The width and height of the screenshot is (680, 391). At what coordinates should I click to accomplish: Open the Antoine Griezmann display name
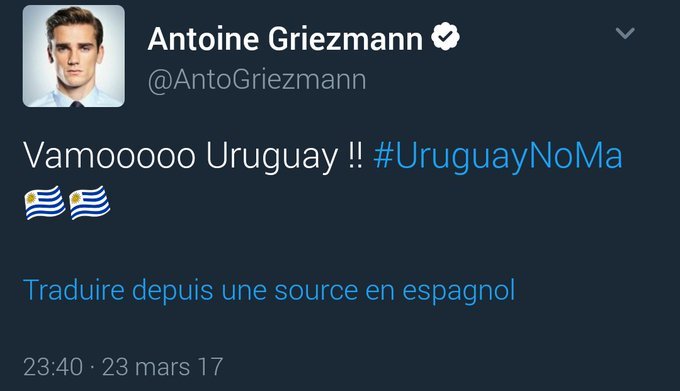coord(285,39)
